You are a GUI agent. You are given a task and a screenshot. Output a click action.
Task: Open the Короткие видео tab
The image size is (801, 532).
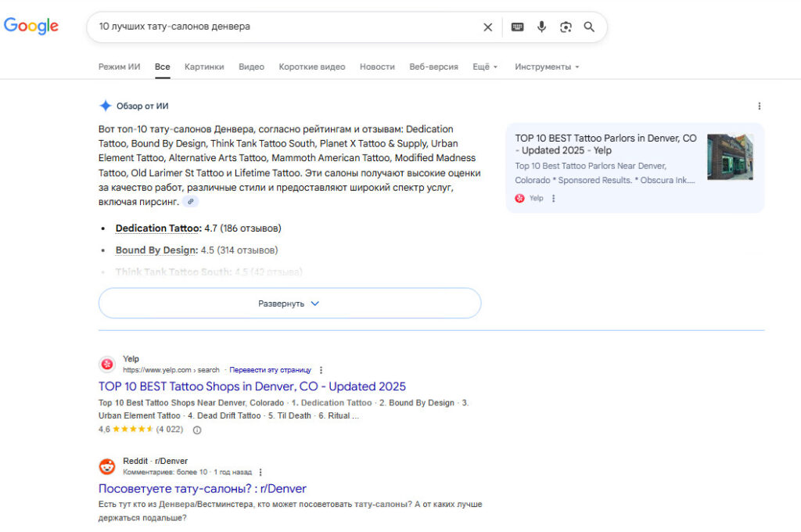[x=312, y=67]
